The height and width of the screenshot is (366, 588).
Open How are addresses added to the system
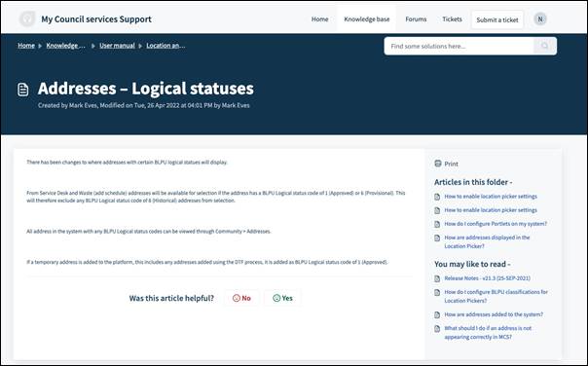click(494, 314)
